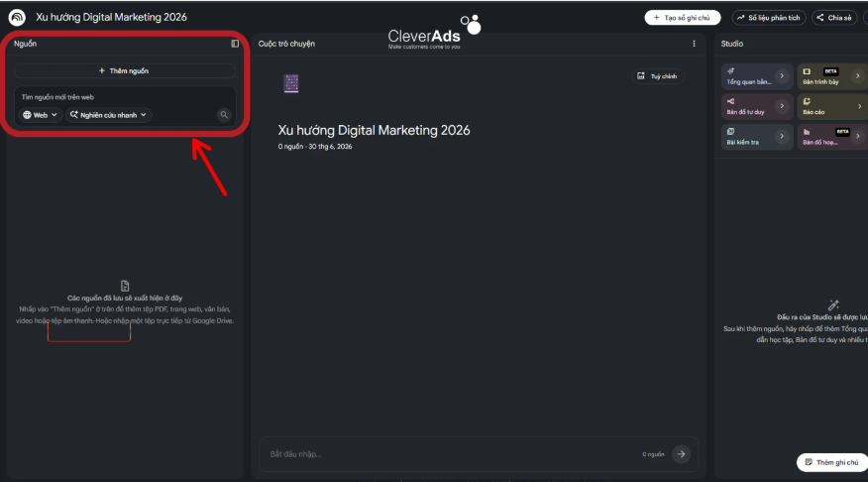The height and width of the screenshot is (482, 868).
Task: Open the Bản đồ tư duy card
Action: (x=757, y=106)
